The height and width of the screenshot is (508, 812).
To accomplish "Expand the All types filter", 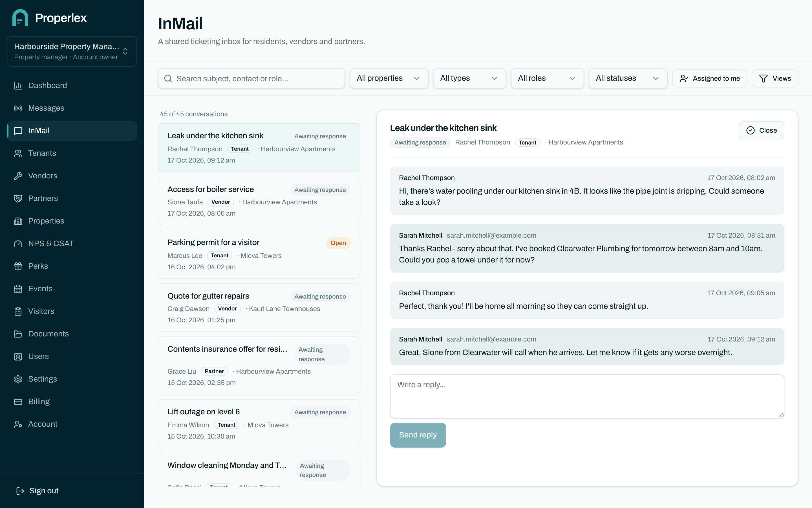I will point(469,78).
